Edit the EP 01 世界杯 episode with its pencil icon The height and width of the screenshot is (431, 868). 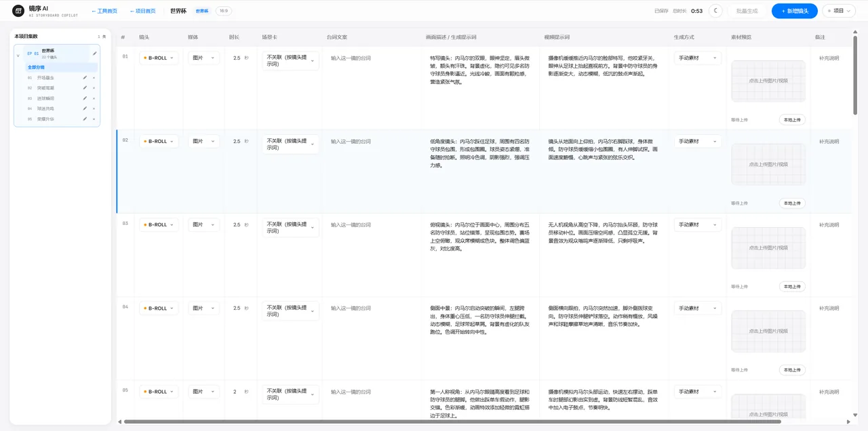pos(95,54)
